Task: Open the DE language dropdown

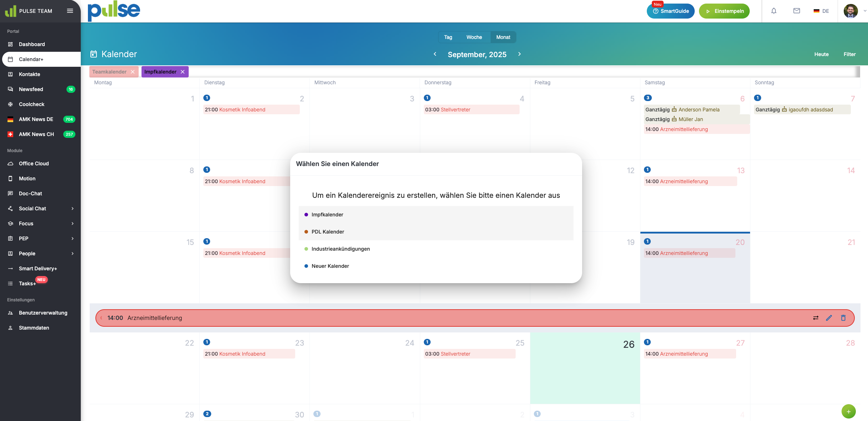Action: coord(821,11)
